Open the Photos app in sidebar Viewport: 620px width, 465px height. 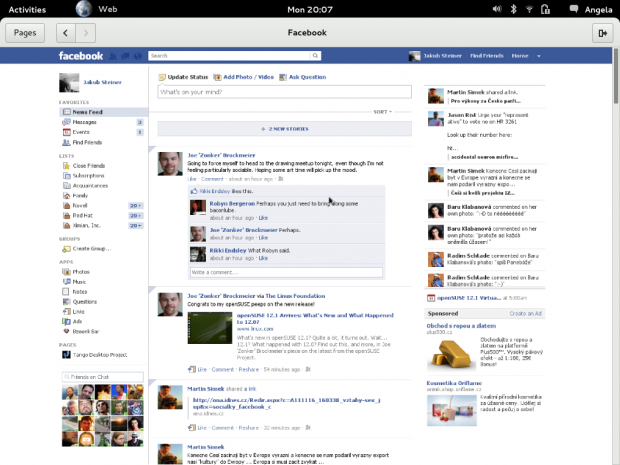(x=79, y=272)
